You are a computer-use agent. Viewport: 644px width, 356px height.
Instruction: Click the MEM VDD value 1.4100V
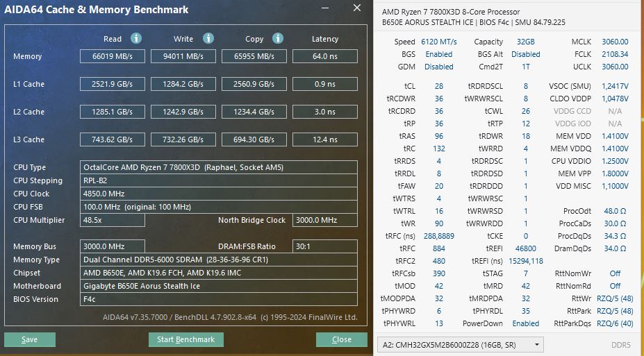(x=615, y=136)
